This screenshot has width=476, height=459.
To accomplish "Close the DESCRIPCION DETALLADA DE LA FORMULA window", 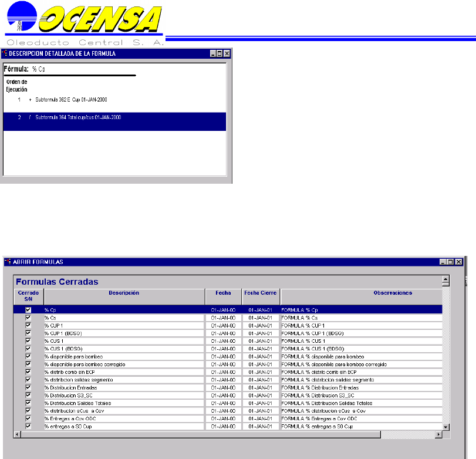I will [x=227, y=54].
